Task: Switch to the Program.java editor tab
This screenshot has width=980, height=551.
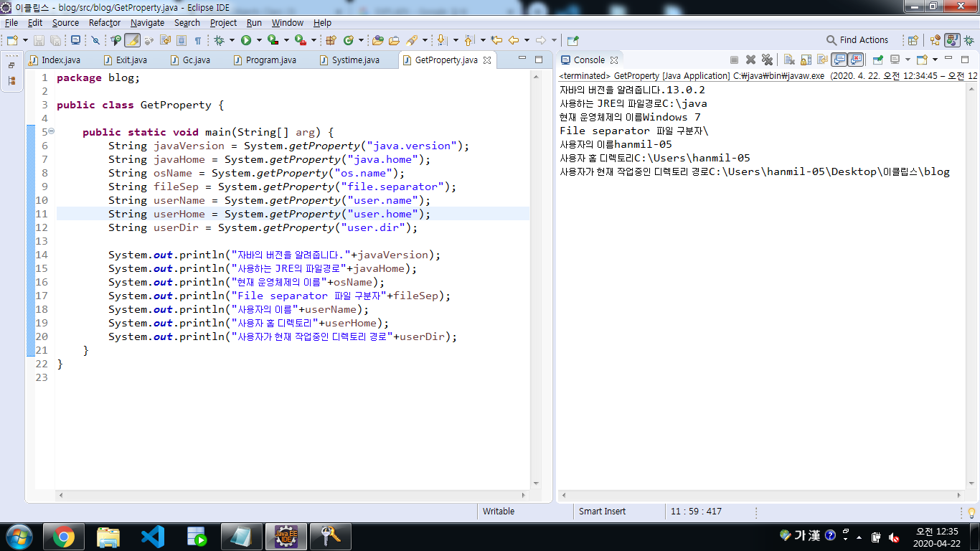Action: coord(265,60)
